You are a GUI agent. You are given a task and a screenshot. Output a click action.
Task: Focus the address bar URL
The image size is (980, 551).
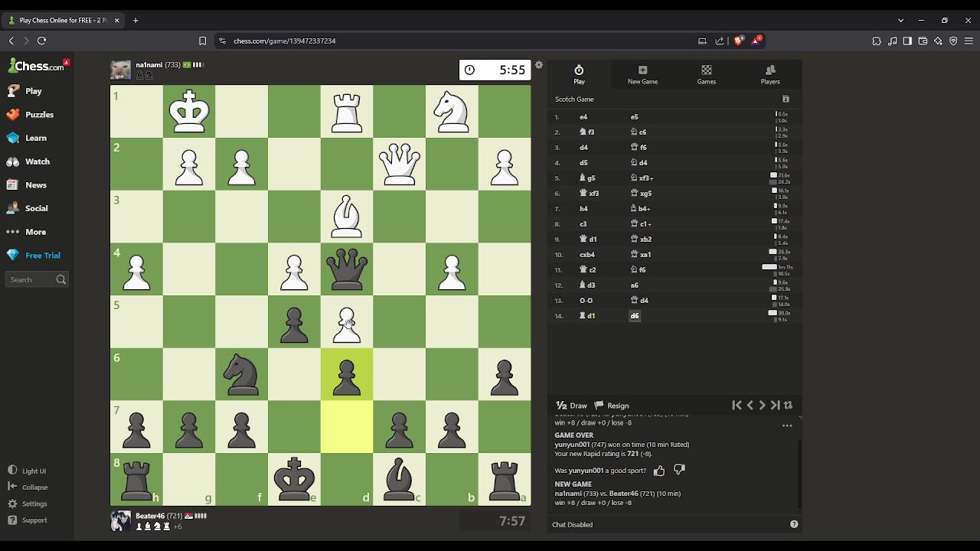(x=285, y=41)
